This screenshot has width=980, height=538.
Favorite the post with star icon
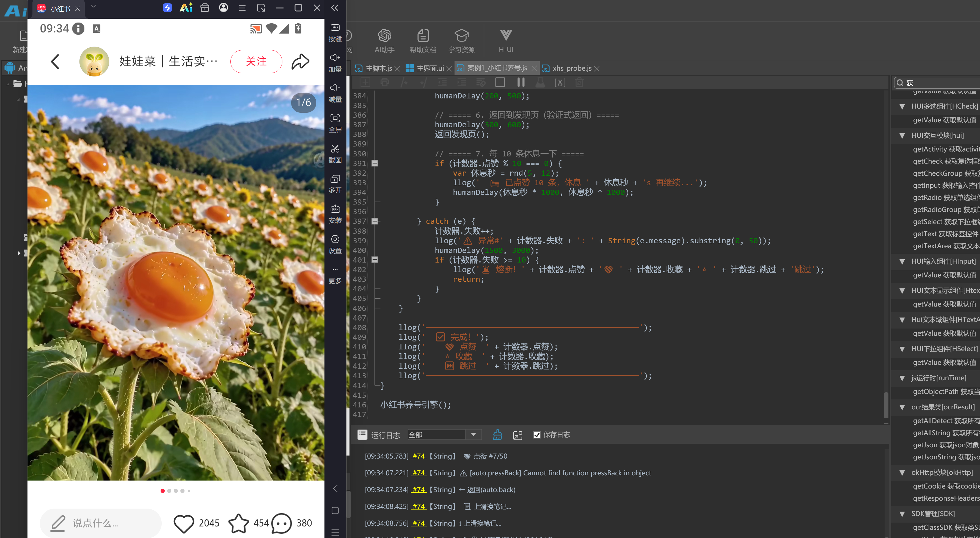tap(238, 523)
